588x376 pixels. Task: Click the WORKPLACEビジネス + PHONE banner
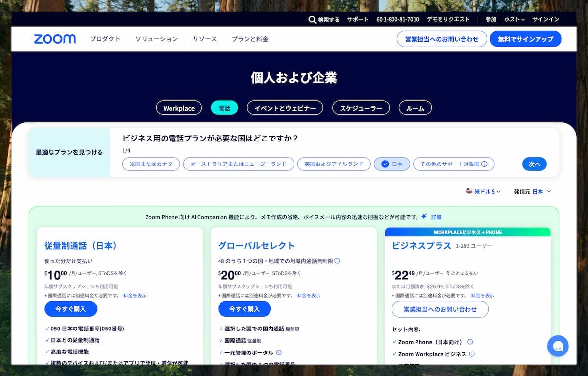coord(467,232)
